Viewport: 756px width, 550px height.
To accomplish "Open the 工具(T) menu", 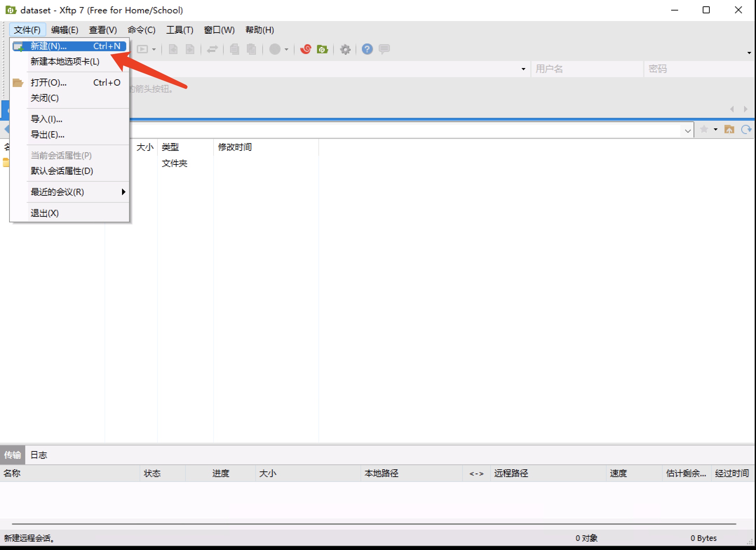I will click(x=180, y=30).
